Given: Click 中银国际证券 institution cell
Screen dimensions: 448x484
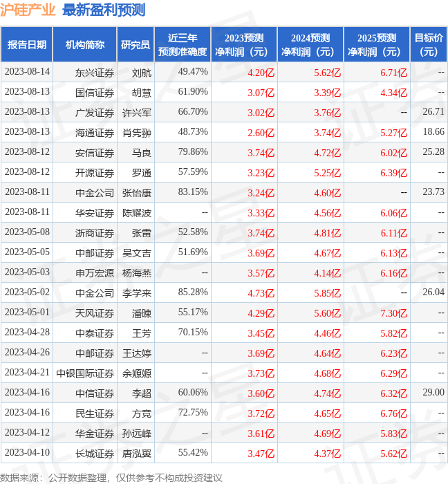Looking at the screenshot, I should 85,374.
